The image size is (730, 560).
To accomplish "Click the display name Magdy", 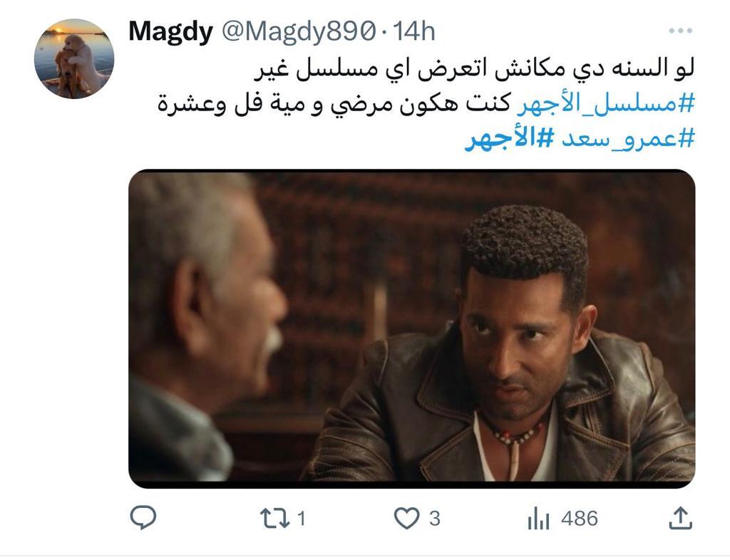I will [x=170, y=32].
